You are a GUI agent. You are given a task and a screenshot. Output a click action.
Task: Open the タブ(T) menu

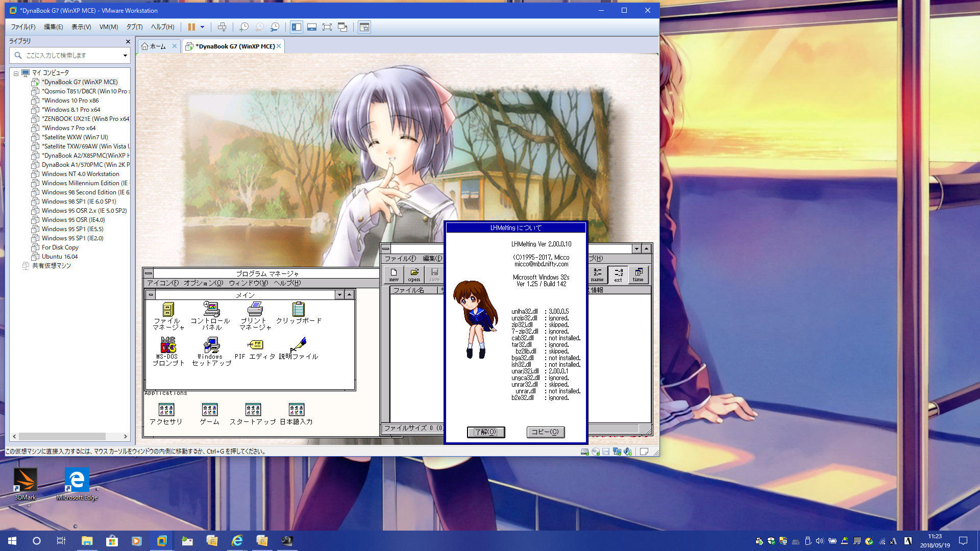135,27
